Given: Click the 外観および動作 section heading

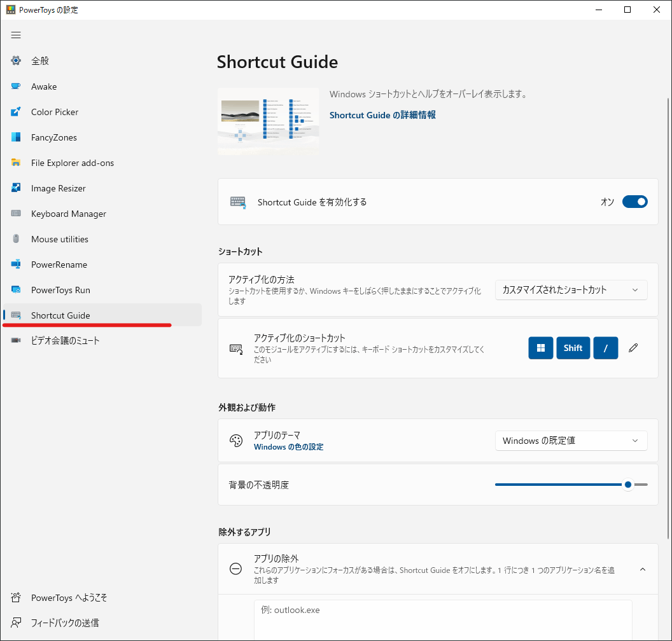Looking at the screenshot, I should pyautogui.click(x=247, y=407).
